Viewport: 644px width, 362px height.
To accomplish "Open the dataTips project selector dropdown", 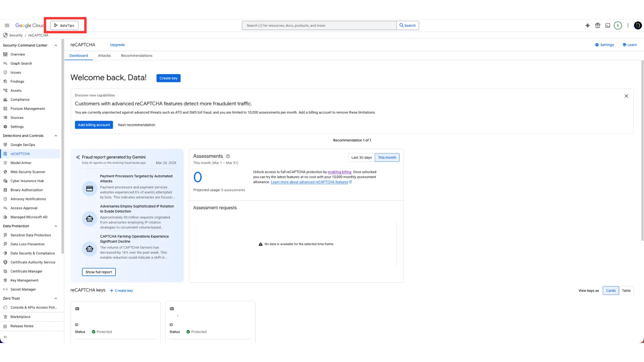I will [64, 25].
